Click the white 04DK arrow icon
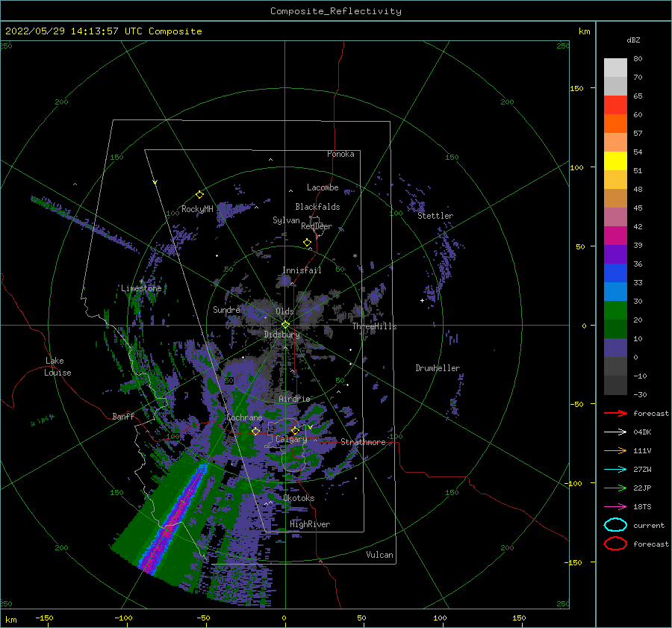 [615, 432]
